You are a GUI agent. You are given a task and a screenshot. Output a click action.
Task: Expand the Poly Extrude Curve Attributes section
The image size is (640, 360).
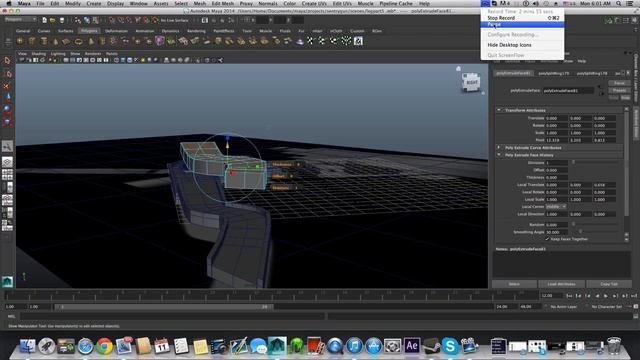(x=498, y=147)
